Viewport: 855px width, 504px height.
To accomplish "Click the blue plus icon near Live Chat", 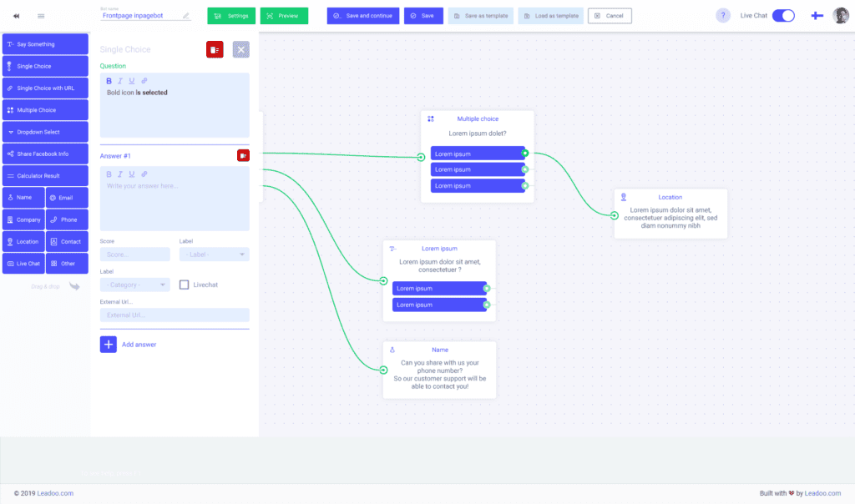I will click(817, 15).
